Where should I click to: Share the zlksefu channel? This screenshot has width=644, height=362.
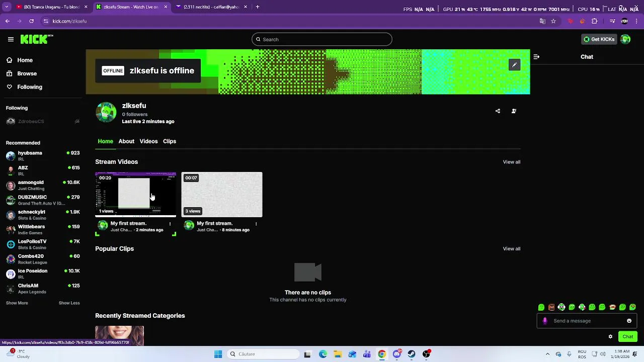(498, 111)
